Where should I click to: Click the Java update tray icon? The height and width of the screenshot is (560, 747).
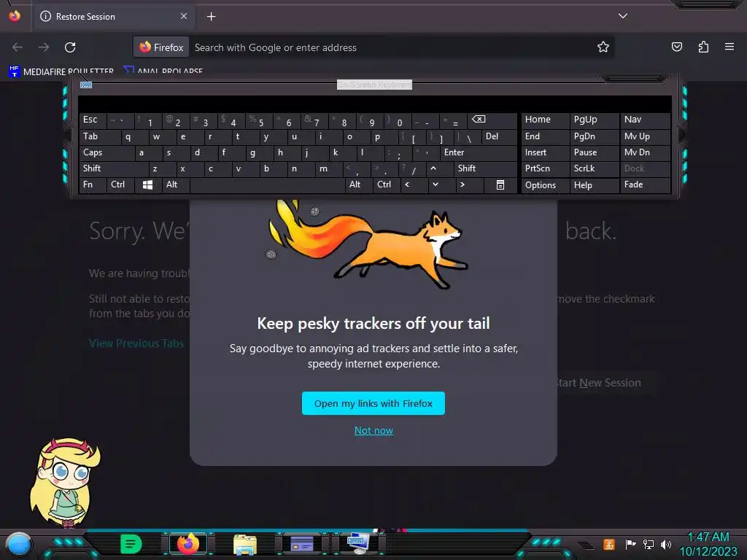coord(609,544)
